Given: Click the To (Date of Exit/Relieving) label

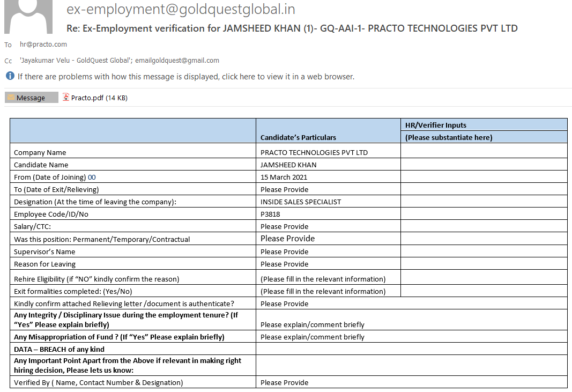Looking at the screenshot, I should tap(56, 189).
